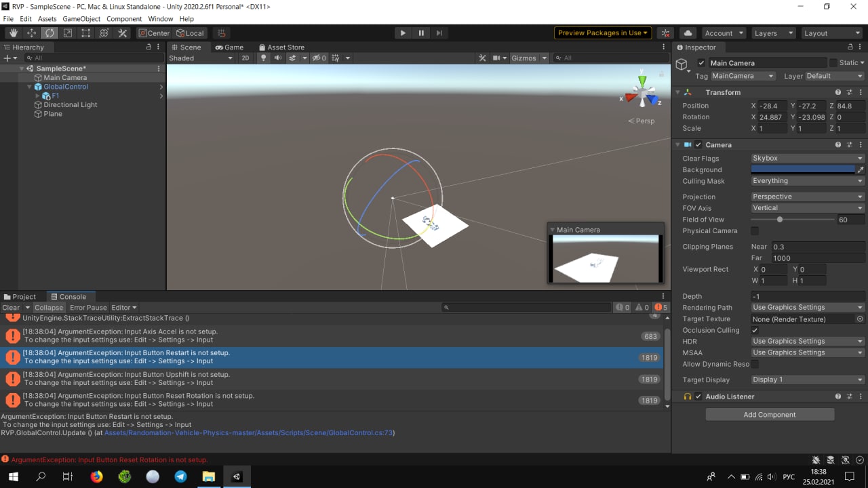
Task: Switch to the Asset Store tab
Action: 281,47
